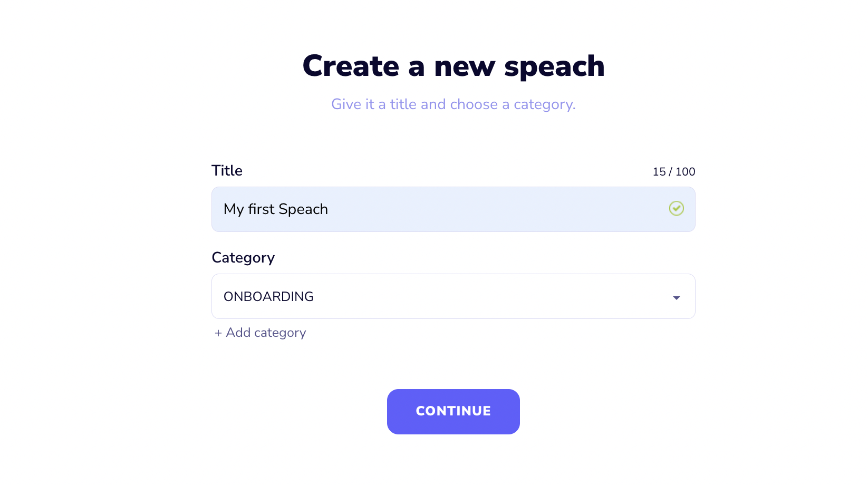This screenshot has height=485, width=868.
Task: Focus the Title input field
Action: (x=454, y=209)
